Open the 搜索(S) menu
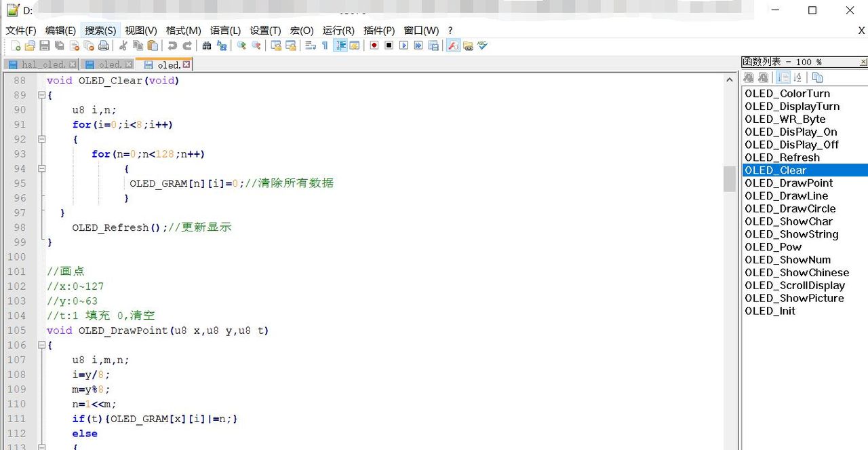868x450 pixels. pos(100,31)
